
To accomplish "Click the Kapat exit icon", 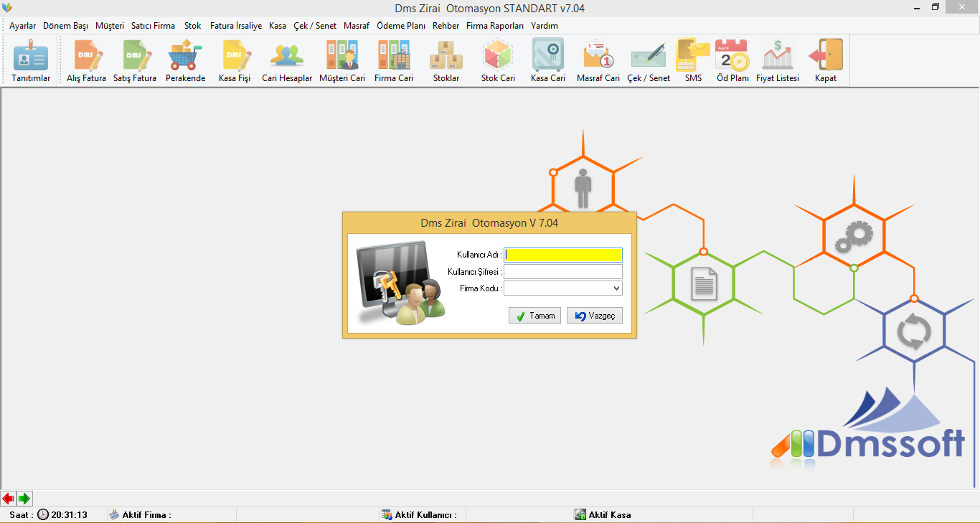I will coord(826,56).
